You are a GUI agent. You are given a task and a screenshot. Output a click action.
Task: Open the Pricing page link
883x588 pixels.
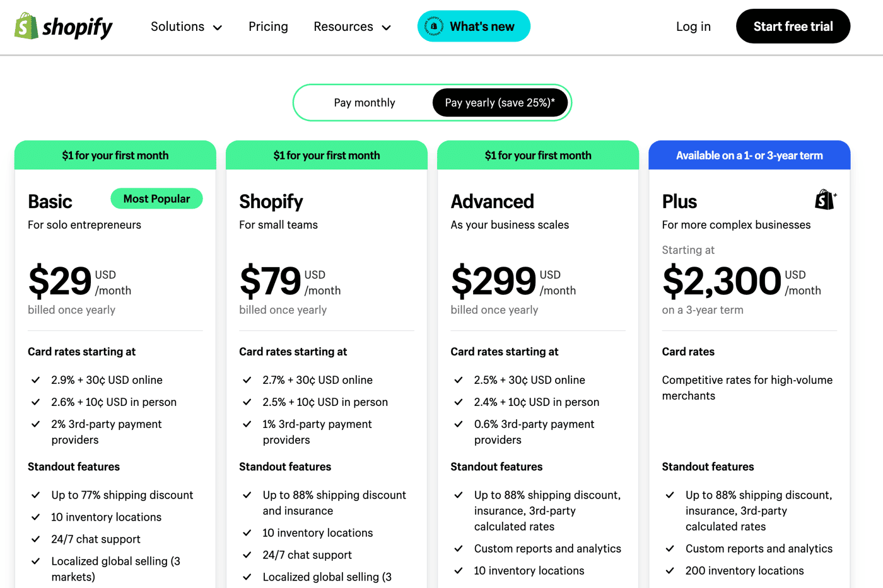[268, 26]
